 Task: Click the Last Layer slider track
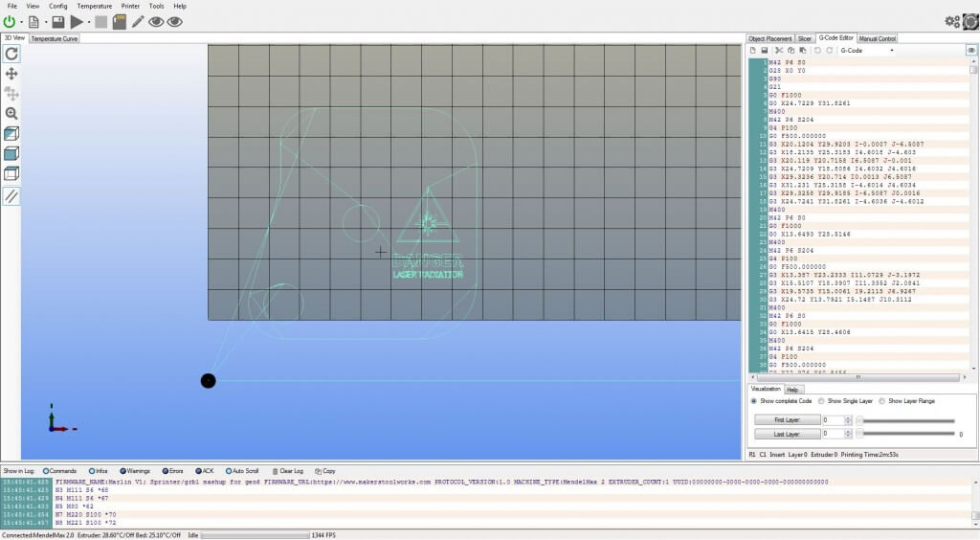click(x=909, y=434)
